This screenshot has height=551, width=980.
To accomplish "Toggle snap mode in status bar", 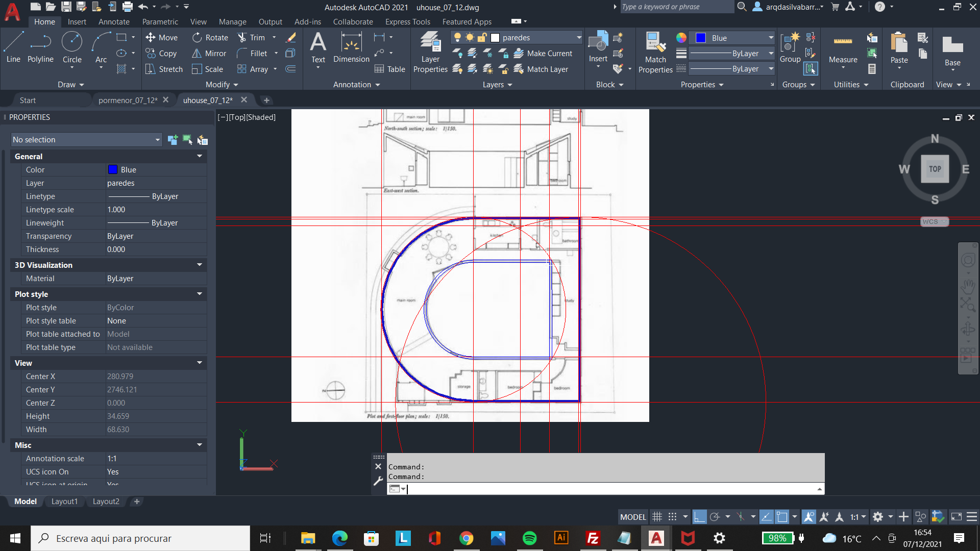I will [673, 517].
